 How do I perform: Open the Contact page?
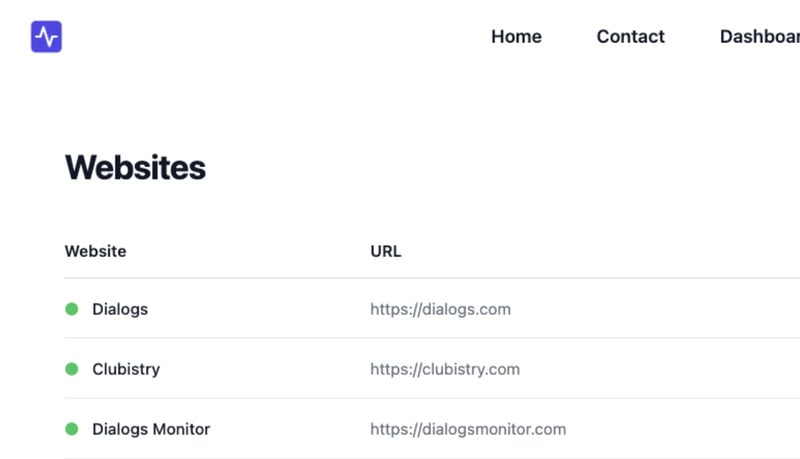click(x=630, y=37)
